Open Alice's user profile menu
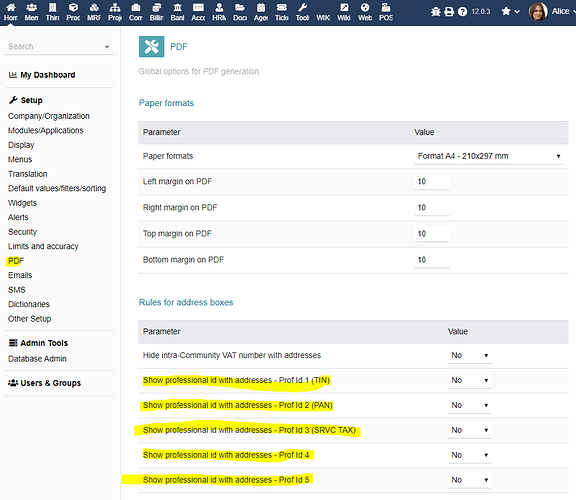576x500 pixels. point(552,11)
